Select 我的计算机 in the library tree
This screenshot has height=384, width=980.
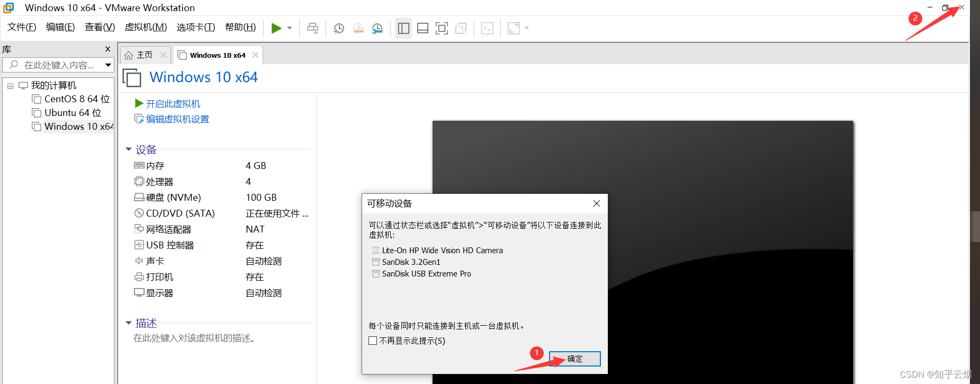53,85
